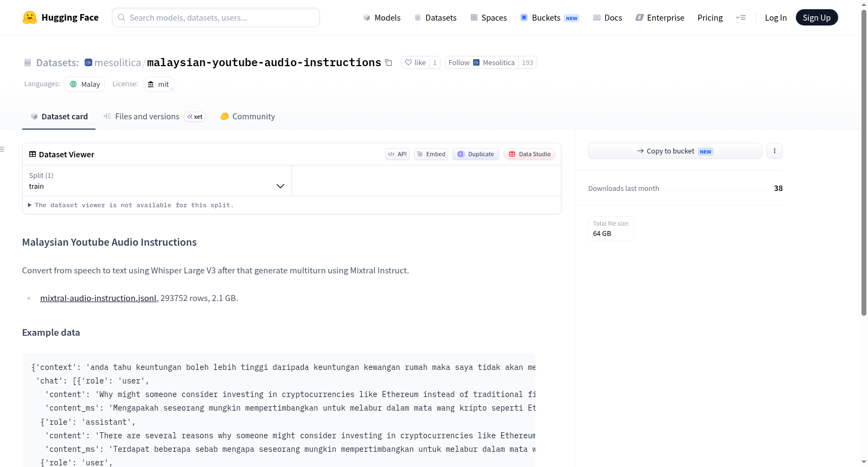This screenshot has width=868, height=467.
Task: Click the Total file size 64 GB
Action: pyautogui.click(x=611, y=229)
